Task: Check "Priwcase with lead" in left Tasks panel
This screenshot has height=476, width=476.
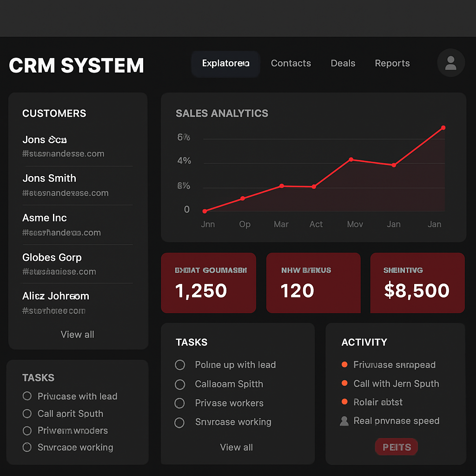Action: click(x=27, y=396)
